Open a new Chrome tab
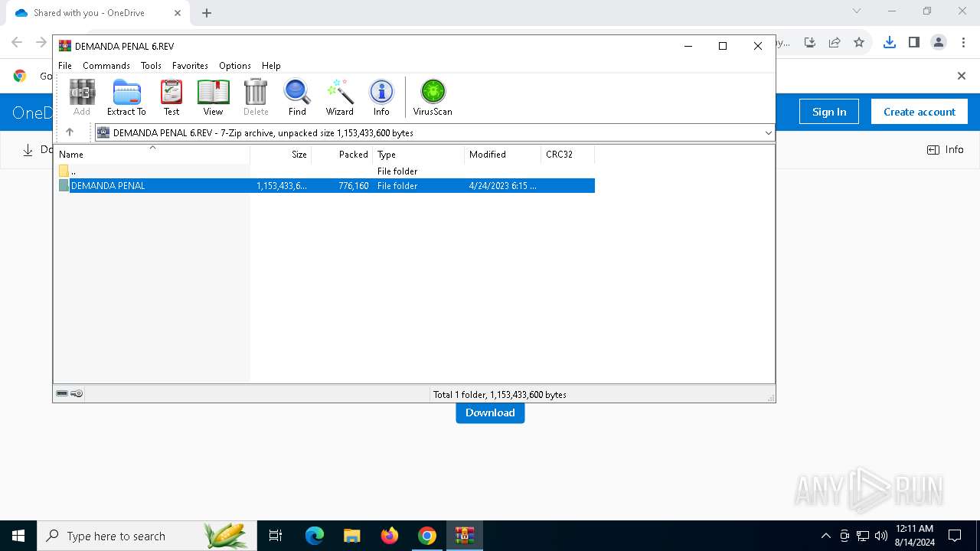 tap(207, 13)
